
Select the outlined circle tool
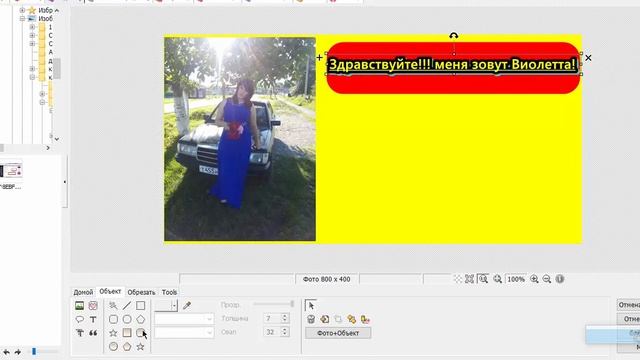pyautogui.click(x=127, y=319)
